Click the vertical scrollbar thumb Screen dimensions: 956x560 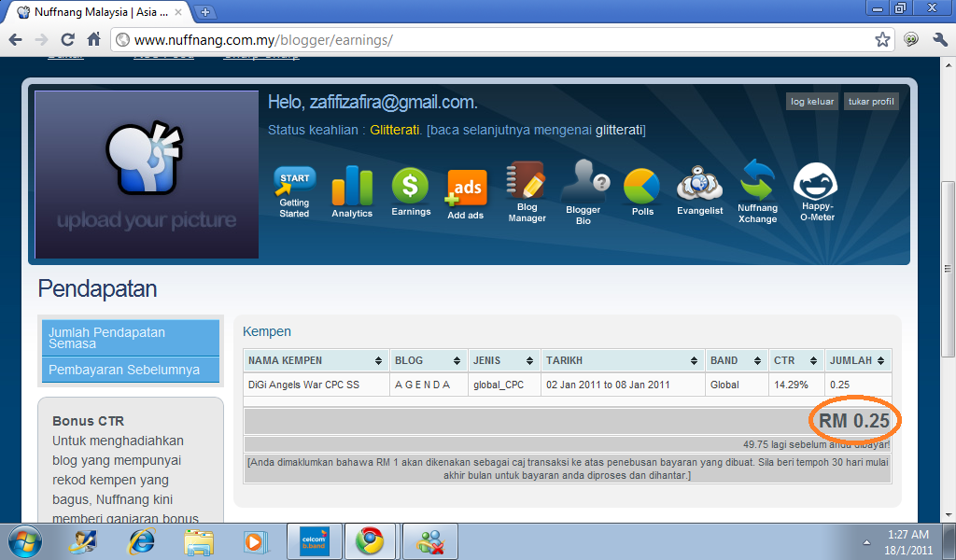(x=949, y=268)
